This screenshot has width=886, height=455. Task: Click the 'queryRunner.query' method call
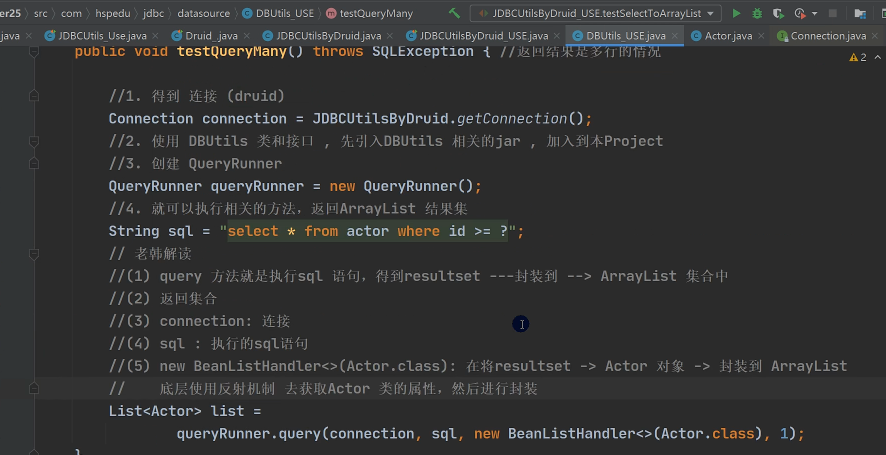tap(249, 434)
